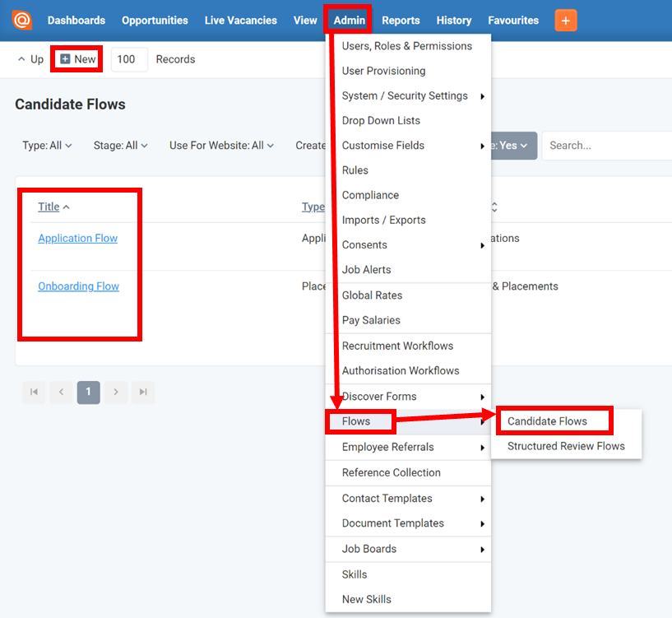This screenshot has width=672, height=618.
Task: Jump to last page using pagination icon
Action: pyautogui.click(x=142, y=393)
